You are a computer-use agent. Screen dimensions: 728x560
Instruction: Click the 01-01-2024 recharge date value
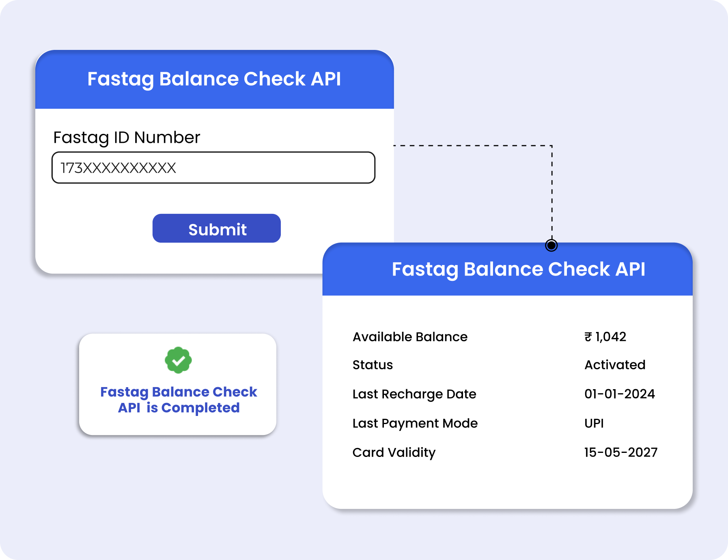pyautogui.click(x=619, y=394)
